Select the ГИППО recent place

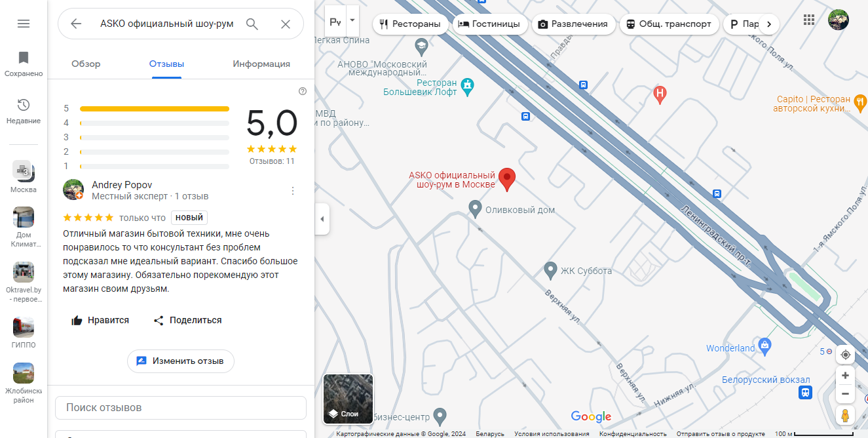[x=24, y=332]
